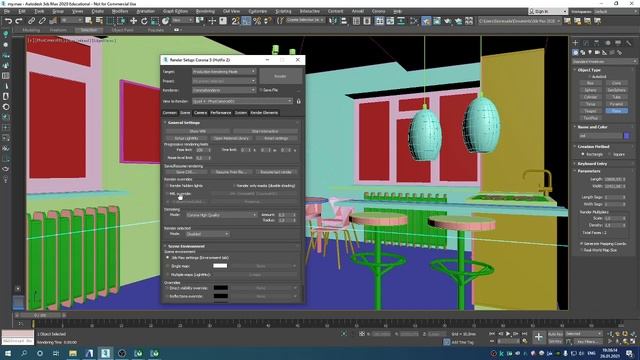Switch to the Performance tab

(x=221, y=113)
